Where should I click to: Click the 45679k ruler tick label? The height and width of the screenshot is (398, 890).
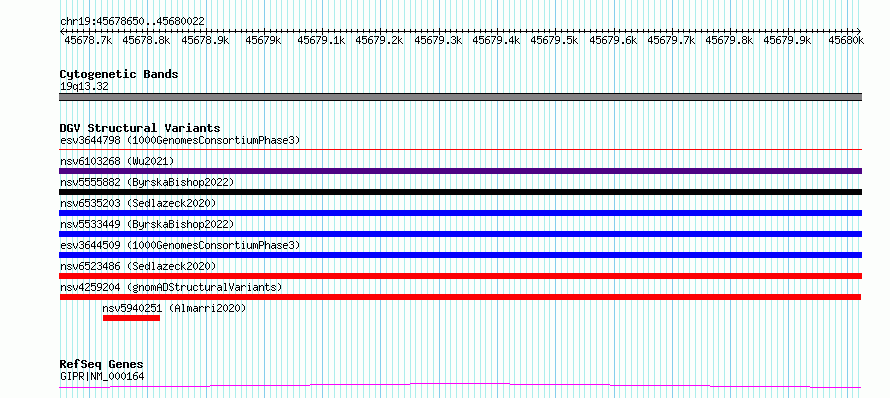click(x=263, y=40)
